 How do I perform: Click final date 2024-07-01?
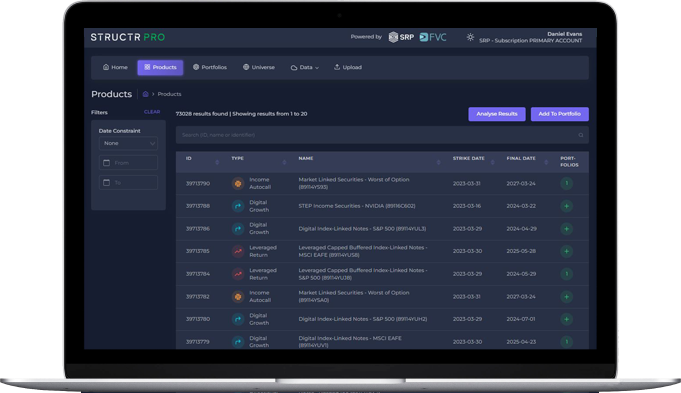(520, 319)
